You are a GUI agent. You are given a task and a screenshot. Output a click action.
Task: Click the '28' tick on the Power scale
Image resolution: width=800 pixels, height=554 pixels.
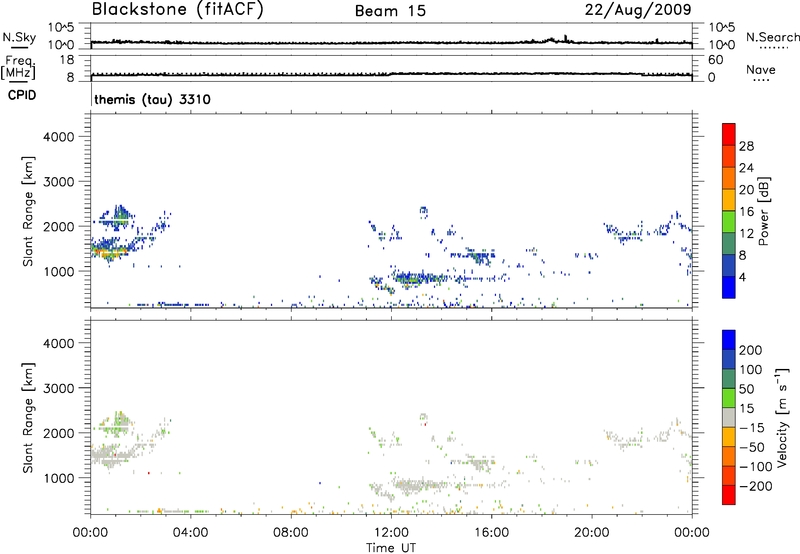click(746, 146)
